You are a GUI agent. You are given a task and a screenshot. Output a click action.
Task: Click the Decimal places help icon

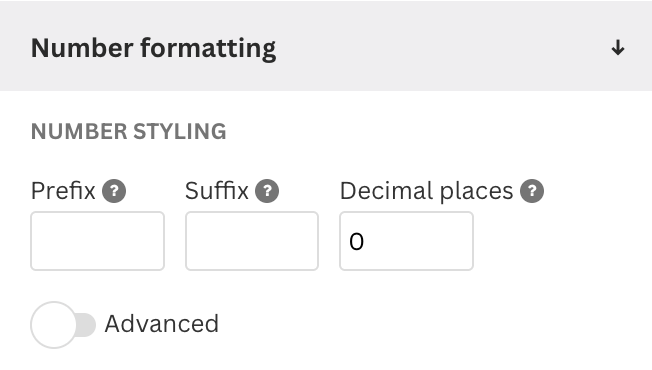coord(532,191)
